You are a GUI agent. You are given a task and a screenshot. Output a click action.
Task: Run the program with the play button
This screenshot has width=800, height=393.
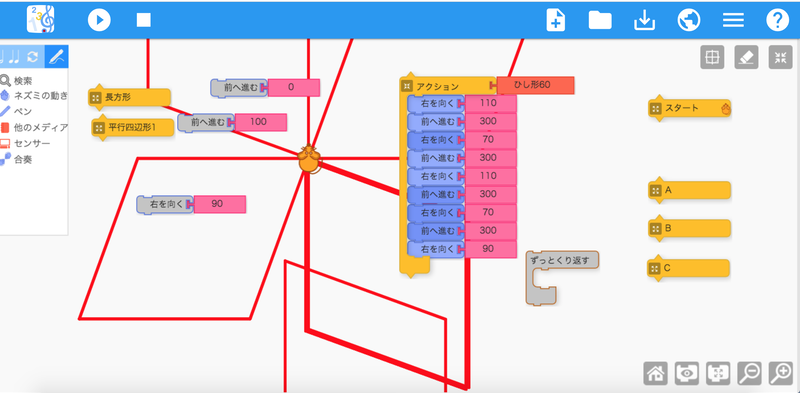tap(99, 20)
